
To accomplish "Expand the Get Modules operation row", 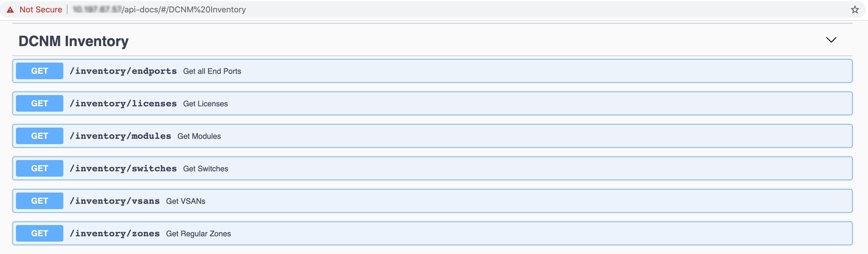I will pos(431,136).
